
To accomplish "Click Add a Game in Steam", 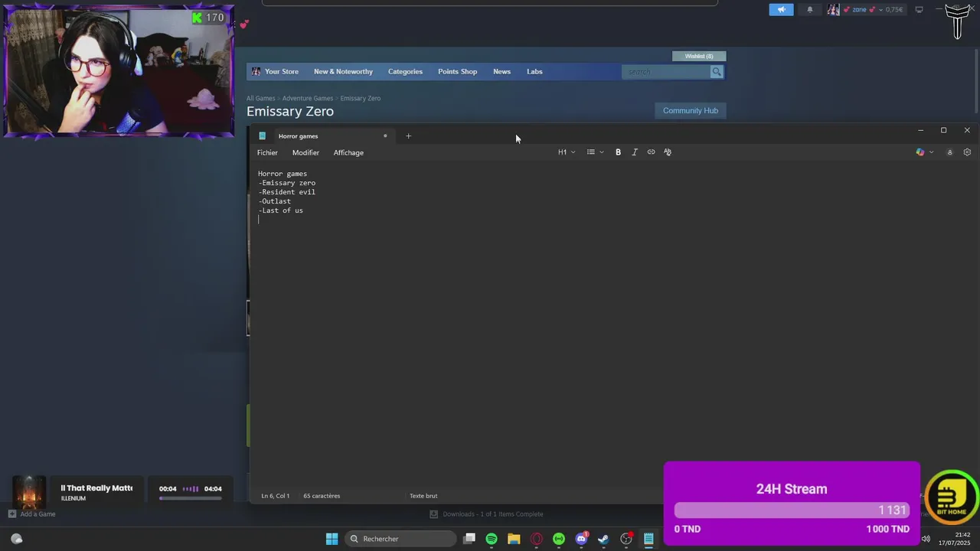I will 31,514.
